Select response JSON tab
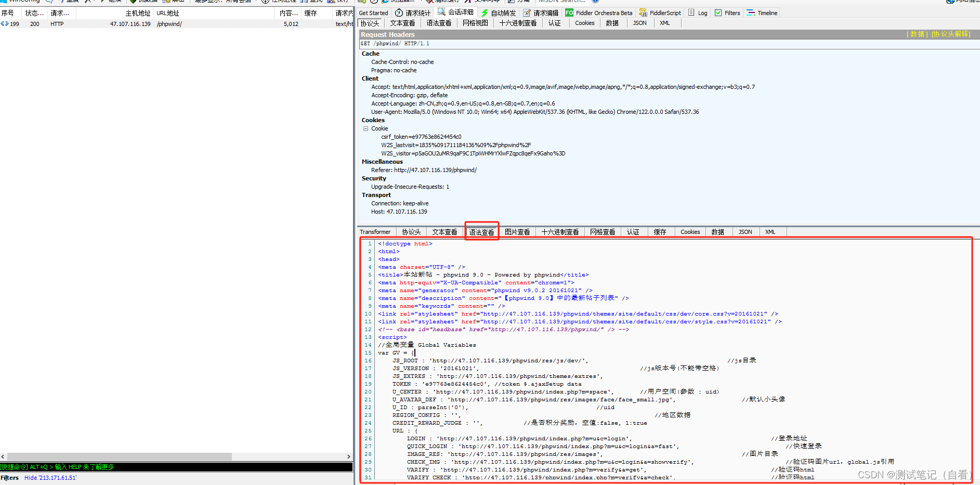The height and width of the screenshot is (485, 980). click(745, 232)
